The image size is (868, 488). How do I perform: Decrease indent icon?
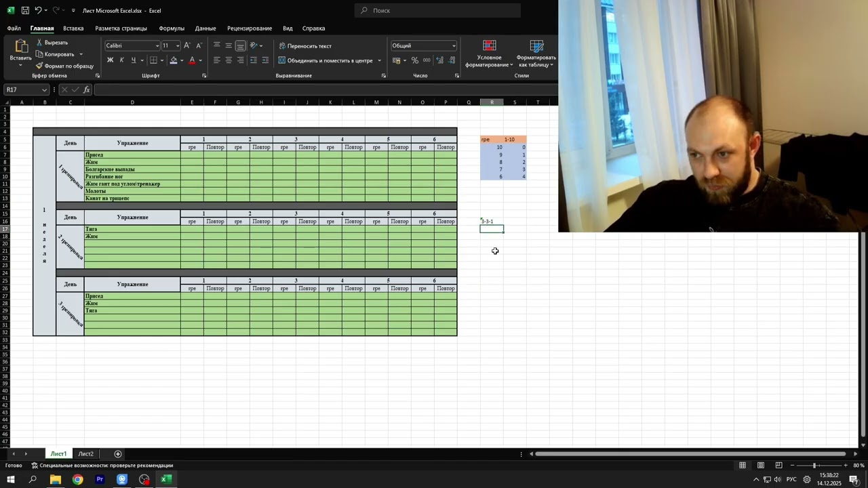coord(254,60)
